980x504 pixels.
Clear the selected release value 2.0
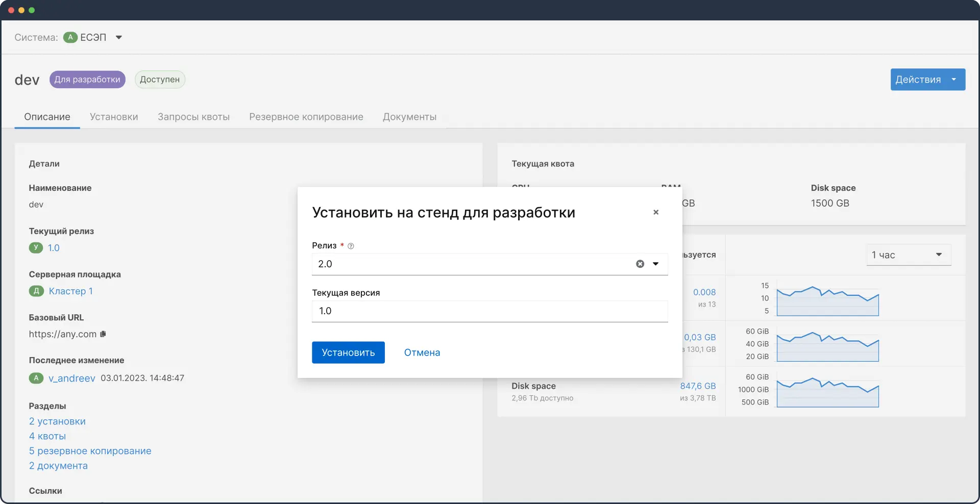coord(640,264)
